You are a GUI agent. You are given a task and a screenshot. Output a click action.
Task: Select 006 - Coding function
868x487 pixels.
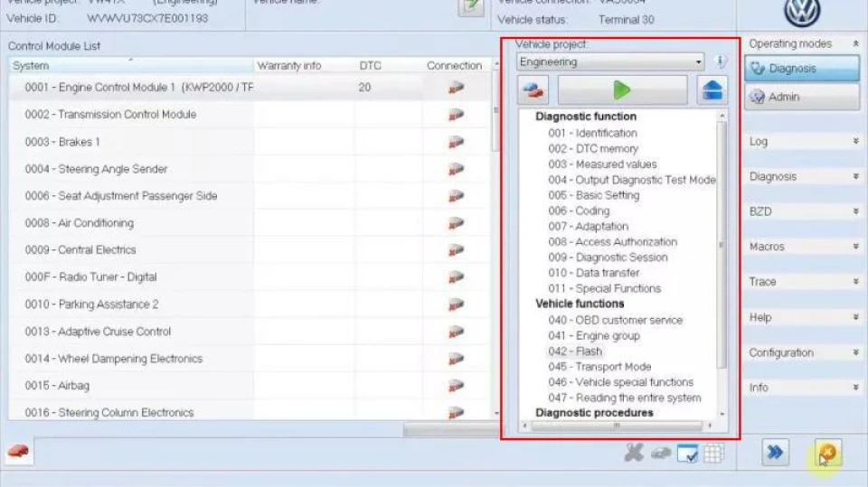tap(579, 211)
